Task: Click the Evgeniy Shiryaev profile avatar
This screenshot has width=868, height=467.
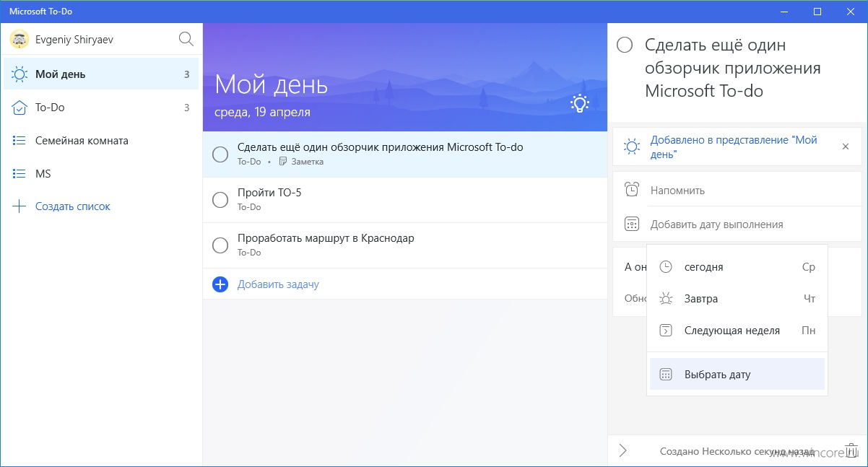Action: [x=19, y=40]
